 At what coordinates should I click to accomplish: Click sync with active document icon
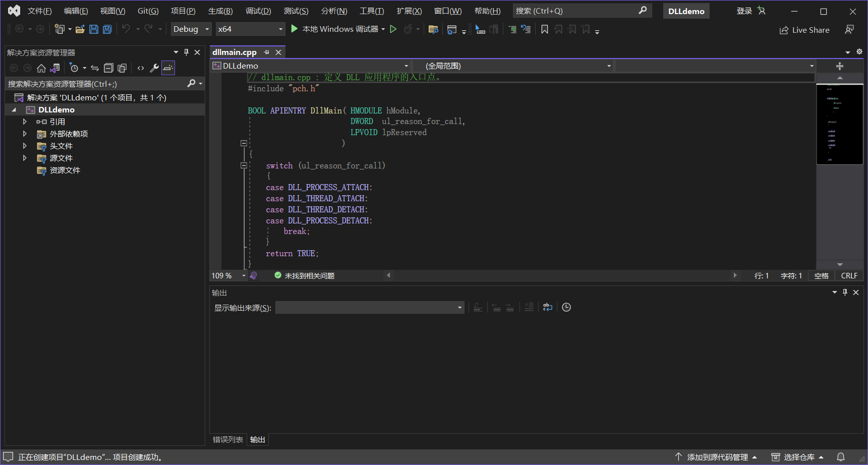95,68
